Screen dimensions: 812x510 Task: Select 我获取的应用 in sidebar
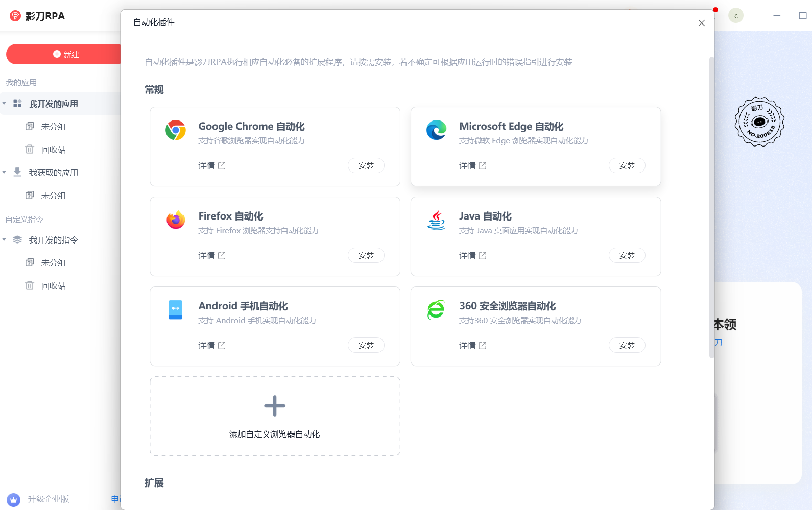point(54,173)
